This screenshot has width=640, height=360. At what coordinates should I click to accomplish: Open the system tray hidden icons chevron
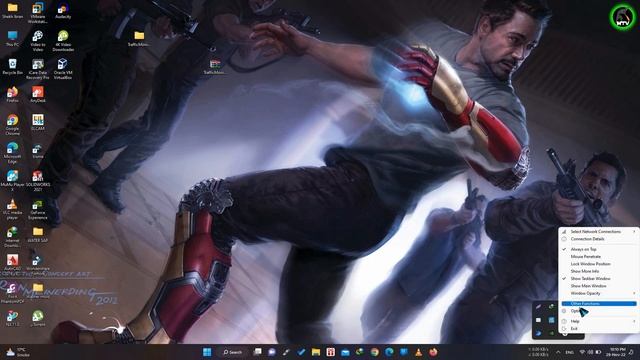click(558, 352)
